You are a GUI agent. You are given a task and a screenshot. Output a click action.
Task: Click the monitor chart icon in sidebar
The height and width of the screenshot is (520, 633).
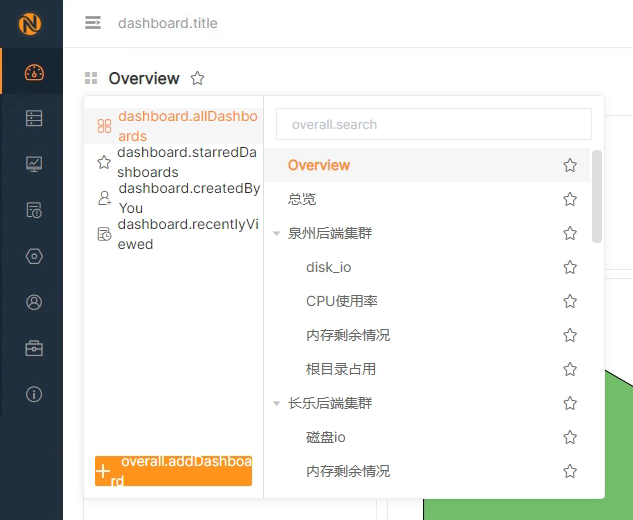34,164
